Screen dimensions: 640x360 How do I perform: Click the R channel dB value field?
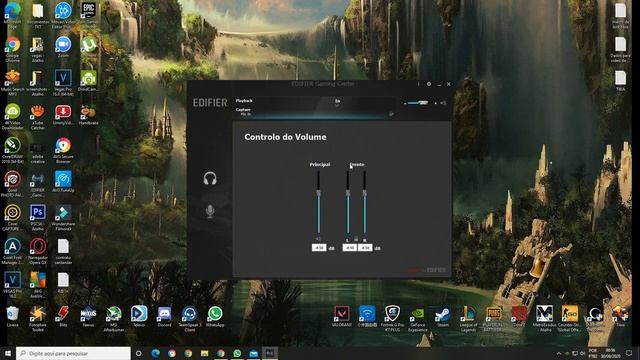pyautogui.click(x=365, y=248)
